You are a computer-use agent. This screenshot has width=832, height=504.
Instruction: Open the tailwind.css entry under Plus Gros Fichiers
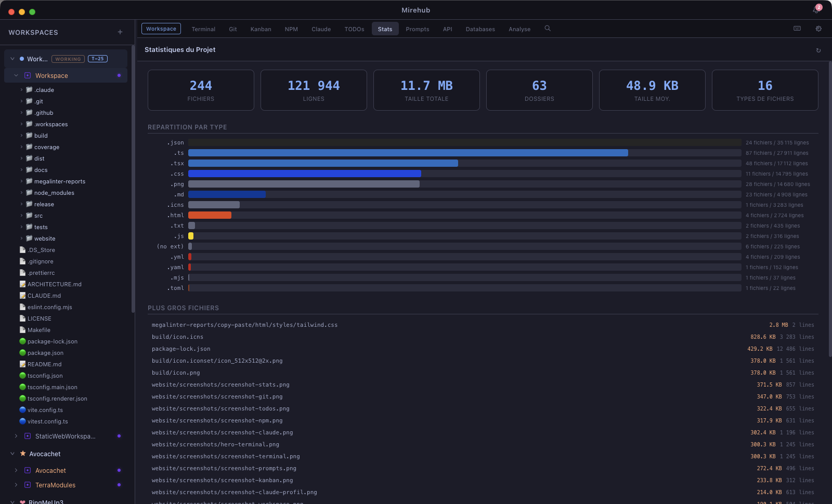click(x=244, y=324)
